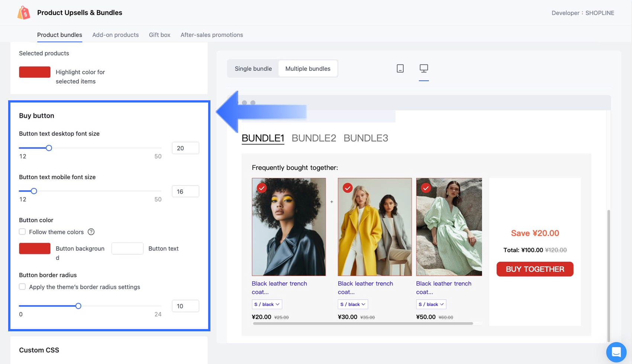632x364 pixels.
Task: Open third Black leather trench coat link
Action: tap(444, 287)
